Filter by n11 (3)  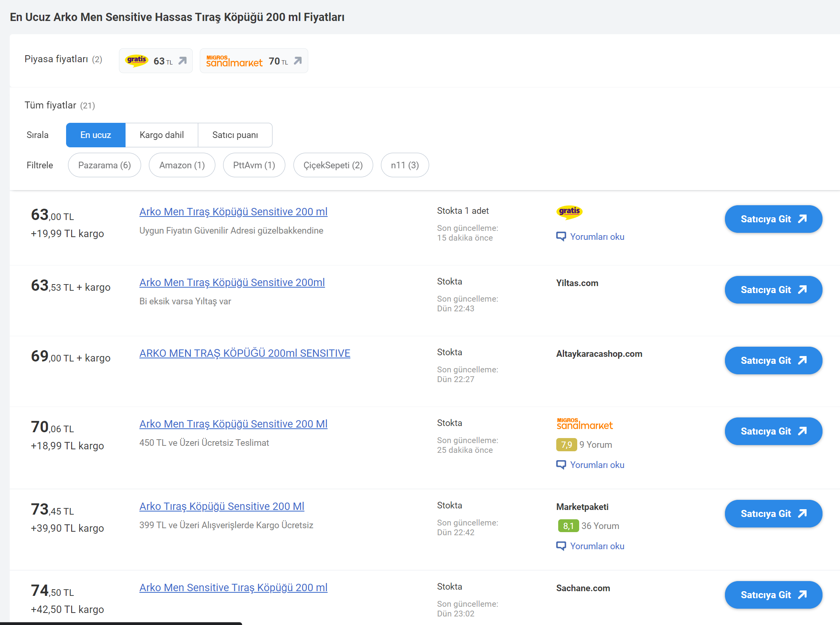point(405,165)
